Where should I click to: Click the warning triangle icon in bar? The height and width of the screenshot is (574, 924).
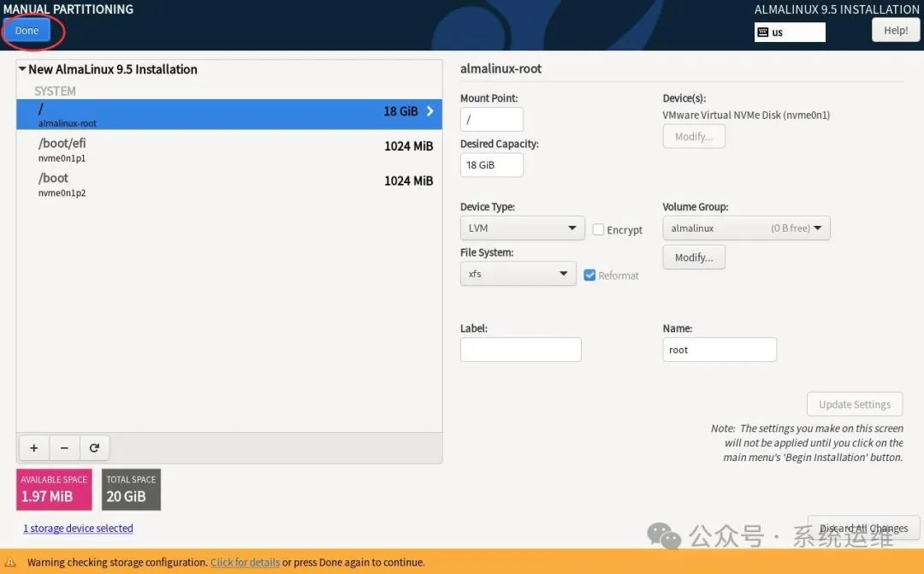pyautogui.click(x=10, y=562)
